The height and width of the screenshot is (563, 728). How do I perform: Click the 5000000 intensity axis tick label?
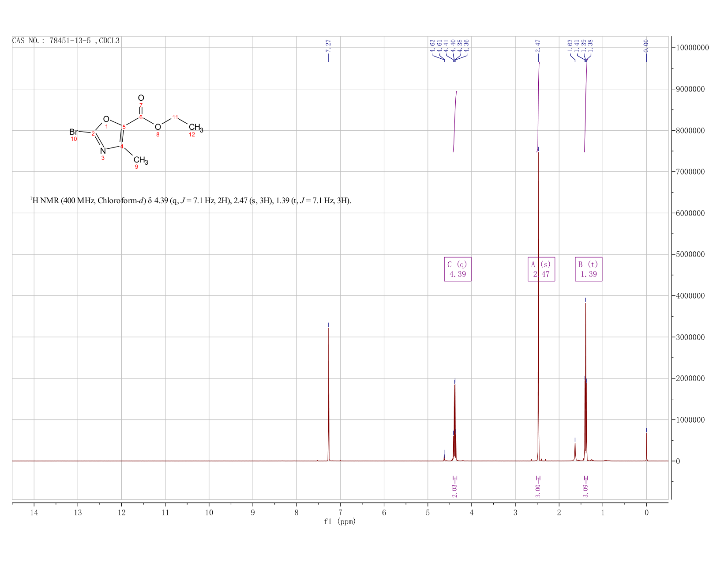point(690,254)
